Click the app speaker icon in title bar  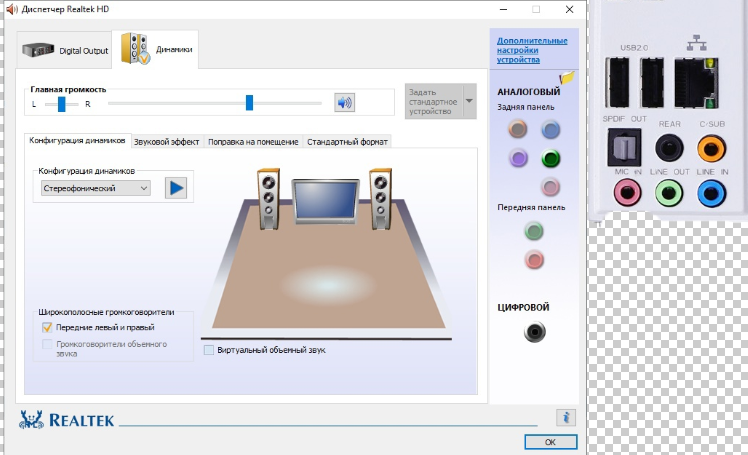(11, 9)
